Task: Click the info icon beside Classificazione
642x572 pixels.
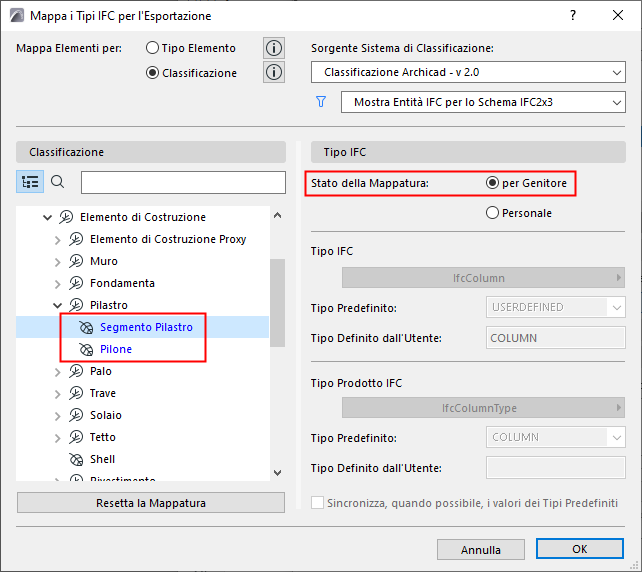Action: (x=274, y=72)
